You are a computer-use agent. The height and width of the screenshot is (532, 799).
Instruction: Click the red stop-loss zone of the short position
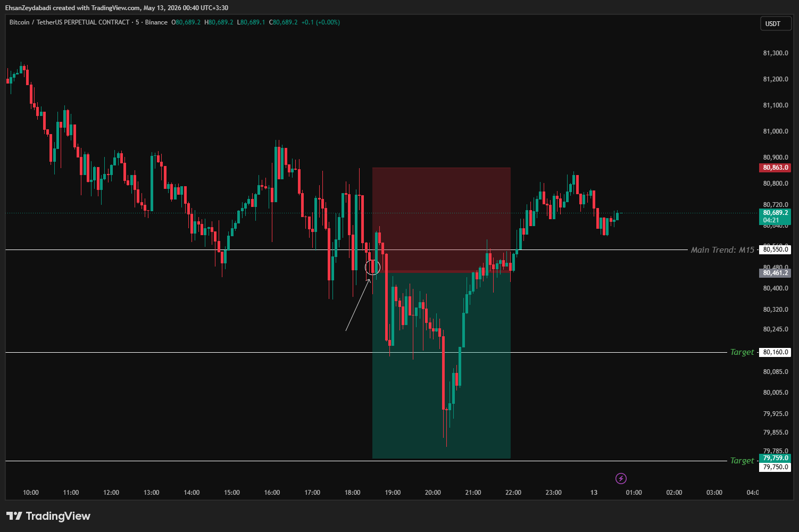click(442, 220)
